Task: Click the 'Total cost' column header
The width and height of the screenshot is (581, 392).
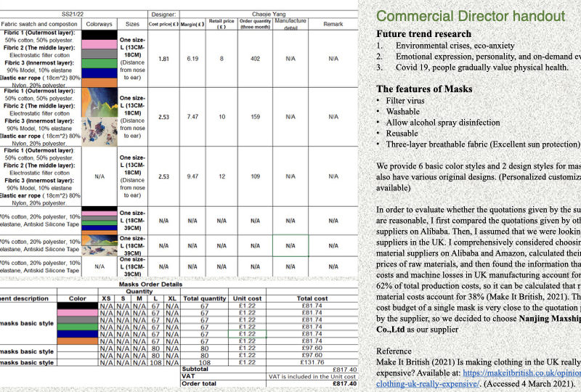Action: pos(312,298)
